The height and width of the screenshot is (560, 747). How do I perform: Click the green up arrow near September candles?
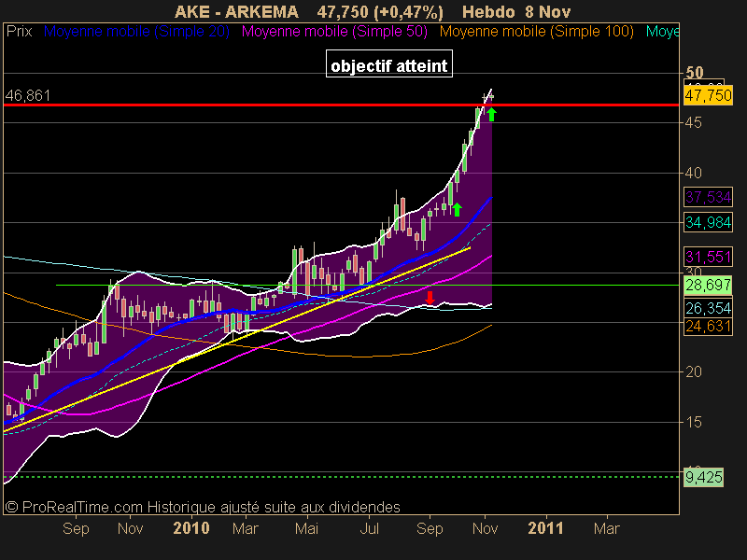(x=457, y=209)
